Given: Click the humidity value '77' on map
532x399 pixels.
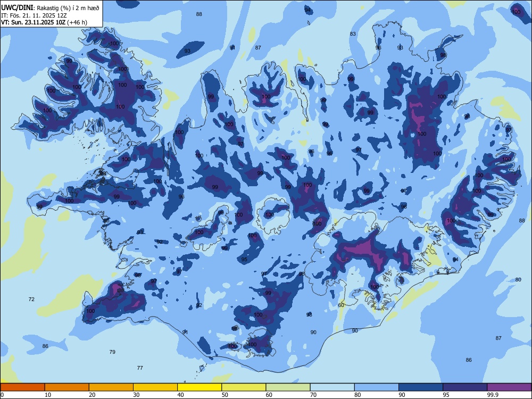Looking at the screenshot, I should coord(140,368).
